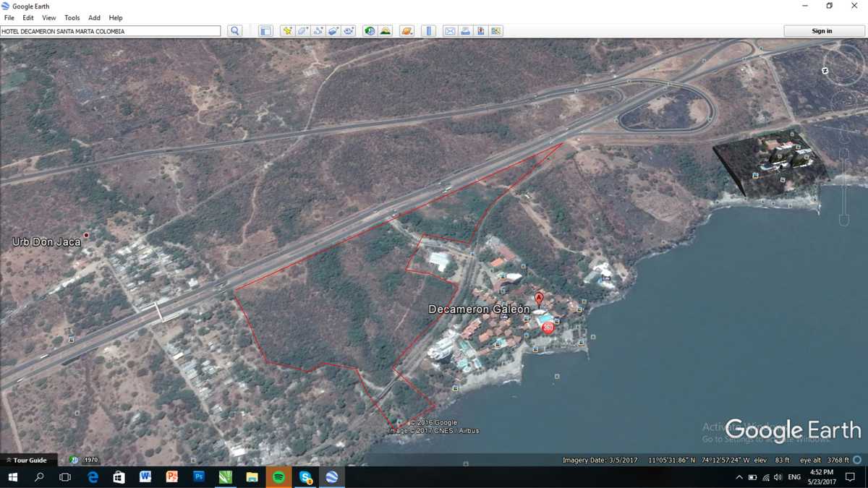Click View in Google Maps icon

click(x=495, y=31)
